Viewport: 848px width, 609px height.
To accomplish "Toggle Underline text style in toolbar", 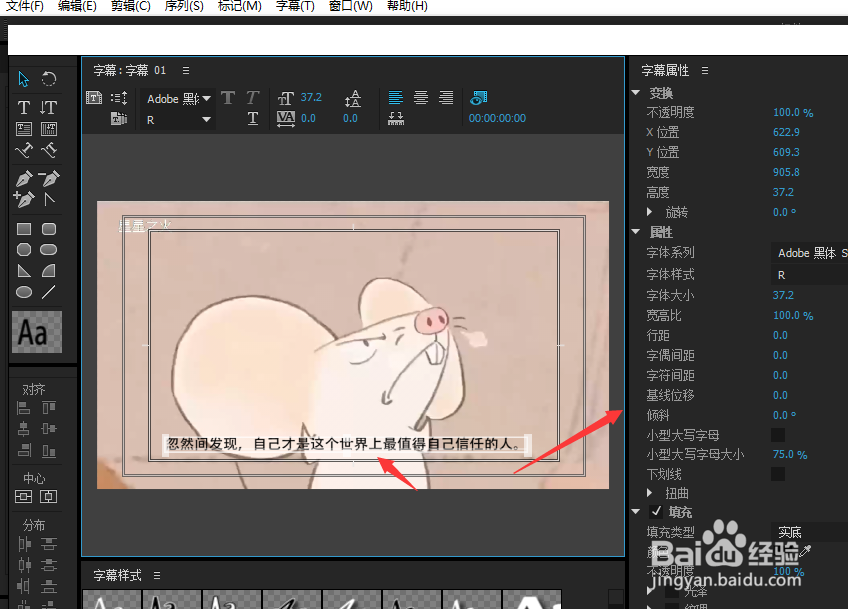I will pyautogui.click(x=253, y=118).
